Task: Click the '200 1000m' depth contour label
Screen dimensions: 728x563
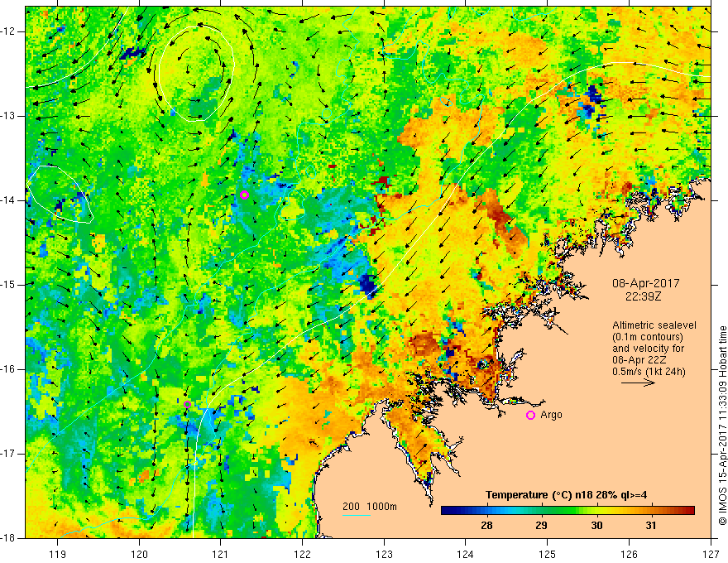Action: (370, 507)
